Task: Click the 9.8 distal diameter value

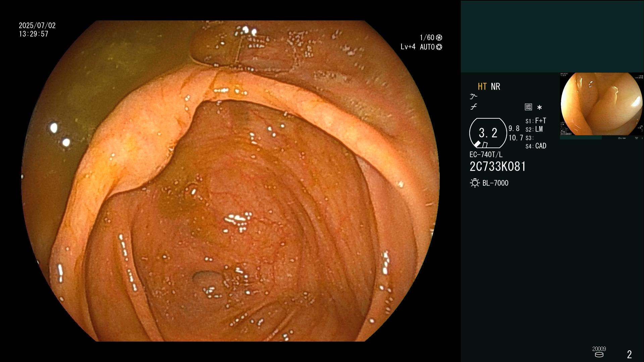Action: click(514, 128)
